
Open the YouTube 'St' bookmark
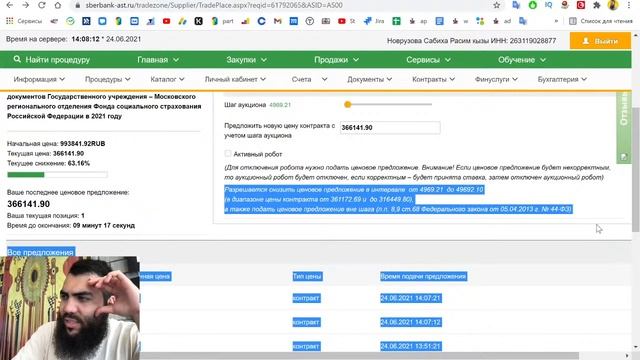(x=347, y=21)
